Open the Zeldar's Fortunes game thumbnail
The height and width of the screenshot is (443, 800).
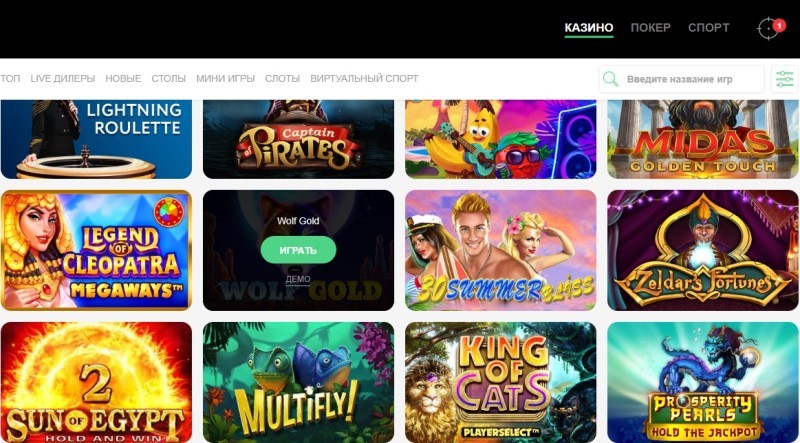pos(703,250)
